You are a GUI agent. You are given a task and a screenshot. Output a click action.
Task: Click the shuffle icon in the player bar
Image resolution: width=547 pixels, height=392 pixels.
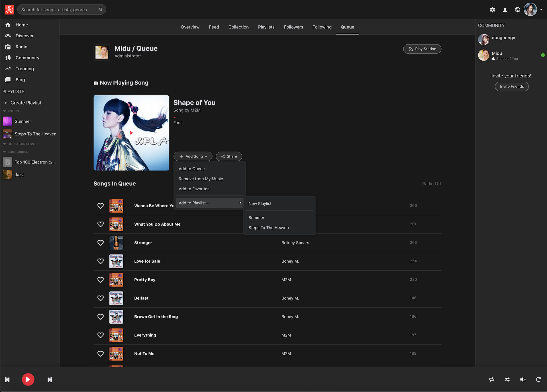pyautogui.click(x=507, y=379)
